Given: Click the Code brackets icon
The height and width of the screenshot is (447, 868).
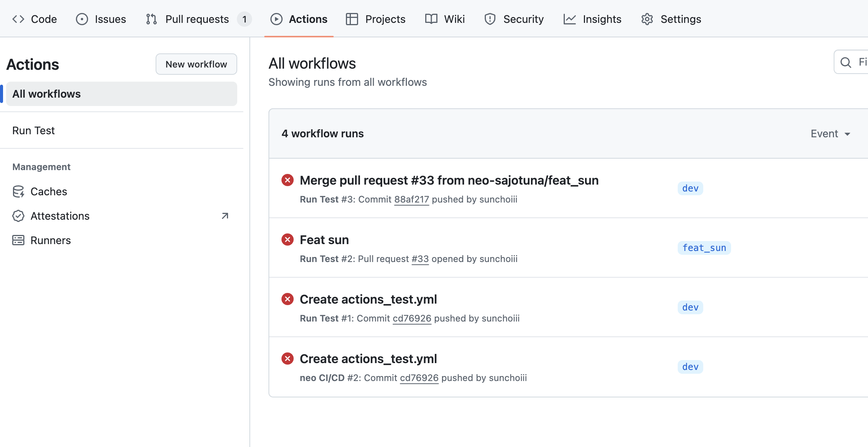Looking at the screenshot, I should pyautogui.click(x=18, y=19).
